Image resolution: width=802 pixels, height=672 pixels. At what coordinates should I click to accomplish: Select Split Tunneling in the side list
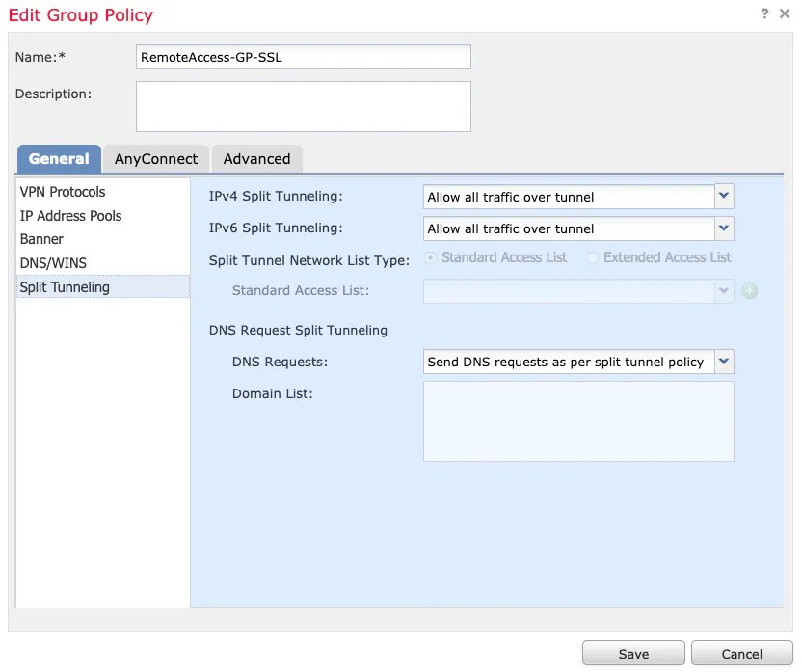coord(103,287)
